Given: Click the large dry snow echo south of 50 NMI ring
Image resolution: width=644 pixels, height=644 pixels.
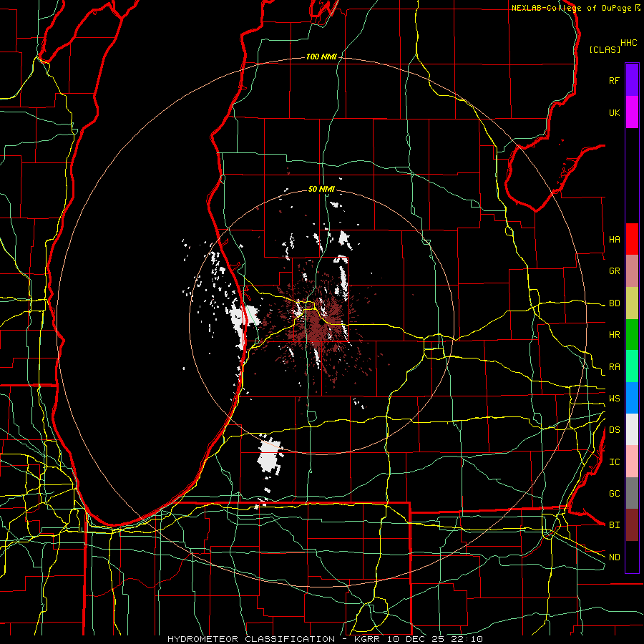Looking at the screenshot, I should 270,457.
